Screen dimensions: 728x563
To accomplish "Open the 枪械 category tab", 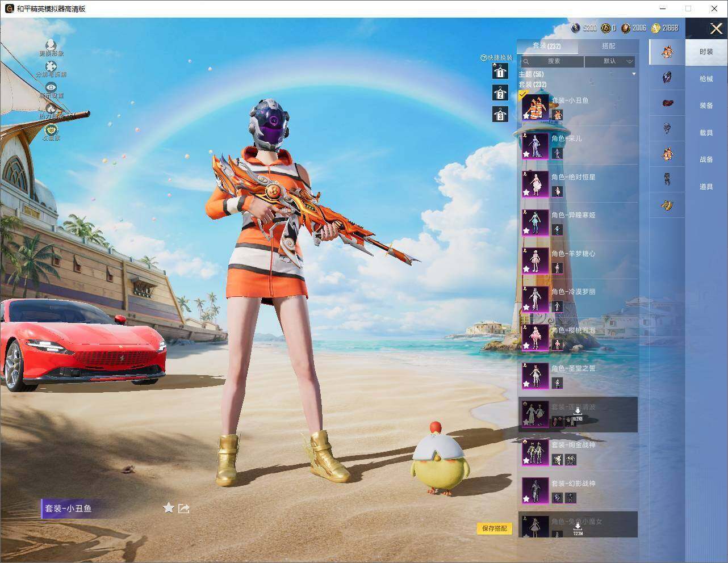I will pyautogui.click(x=706, y=79).
